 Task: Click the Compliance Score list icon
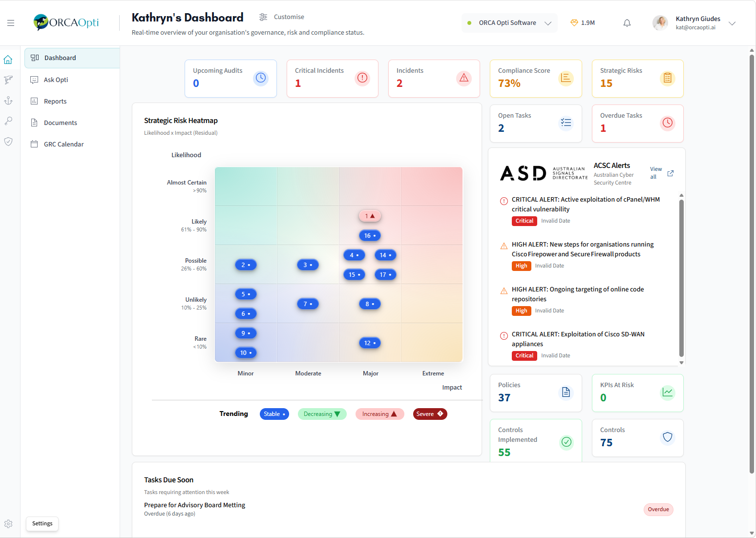coord(566,78)
